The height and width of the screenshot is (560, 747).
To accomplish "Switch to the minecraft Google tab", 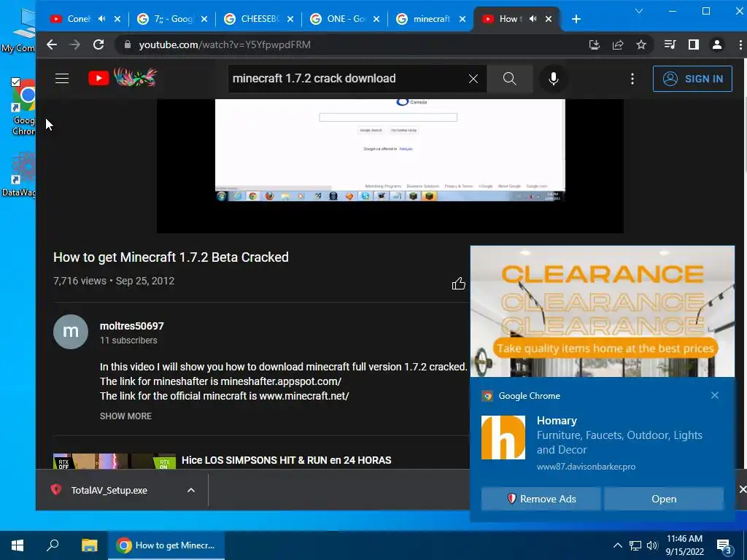I will (432, 19).
